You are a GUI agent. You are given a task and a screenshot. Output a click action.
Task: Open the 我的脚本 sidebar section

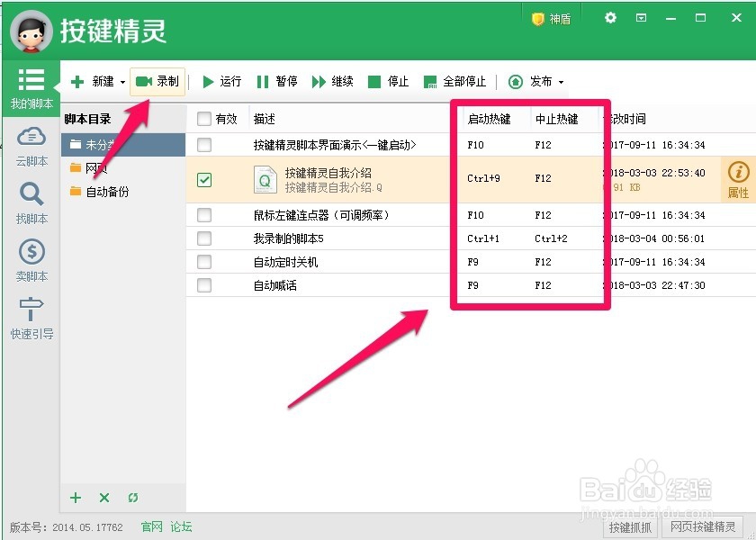pyautogui.click(x=31, y=89)
